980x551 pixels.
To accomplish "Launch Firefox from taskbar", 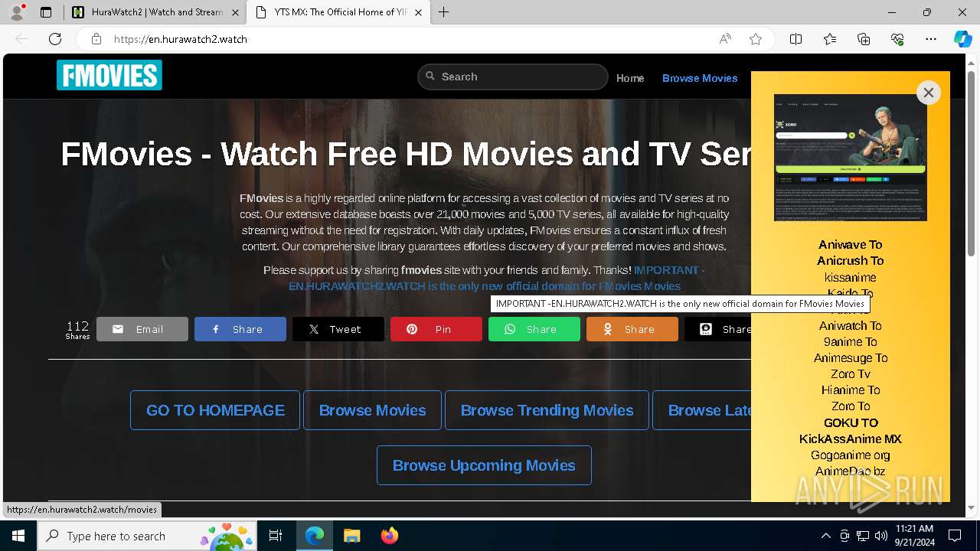I will (x=389, y=536).
